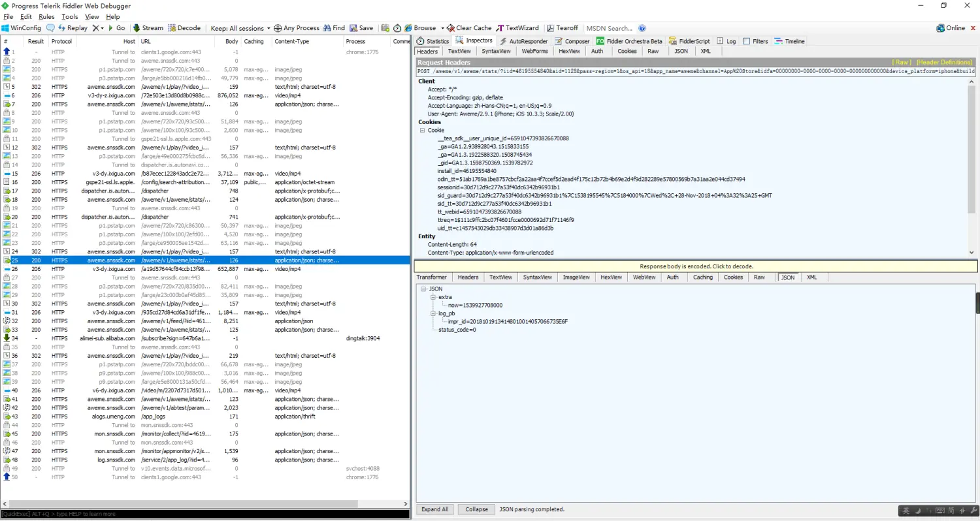
Task: Click the Replay toolbar button
Action: (73, 28)
